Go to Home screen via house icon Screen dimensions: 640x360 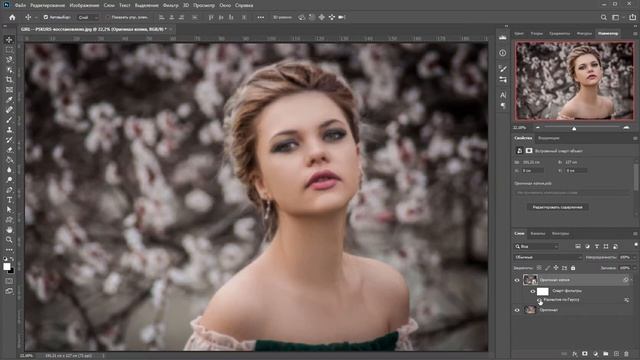pyautogui.click(x=12, y=17)
